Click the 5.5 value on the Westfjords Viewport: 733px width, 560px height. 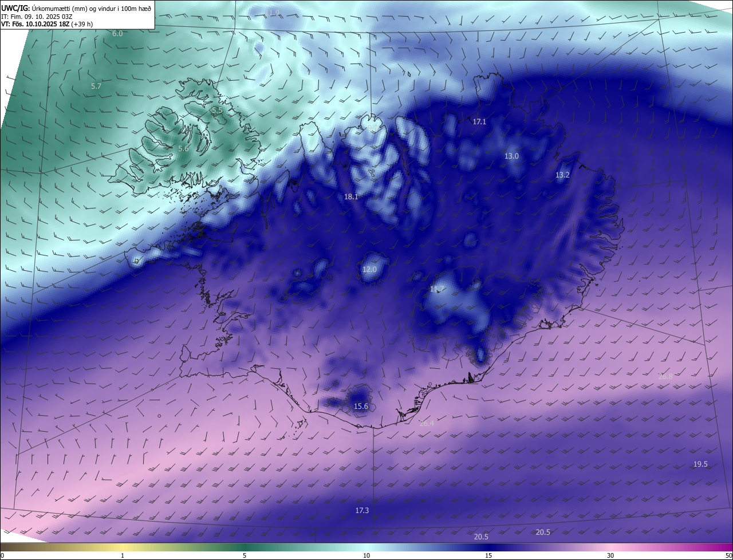217,110
